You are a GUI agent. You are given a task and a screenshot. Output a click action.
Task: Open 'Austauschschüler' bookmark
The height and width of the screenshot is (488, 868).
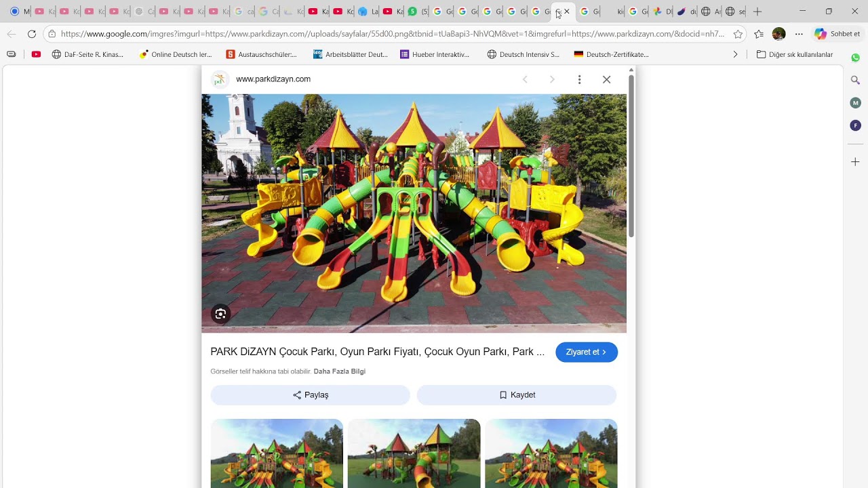click(x=262, y=54)
